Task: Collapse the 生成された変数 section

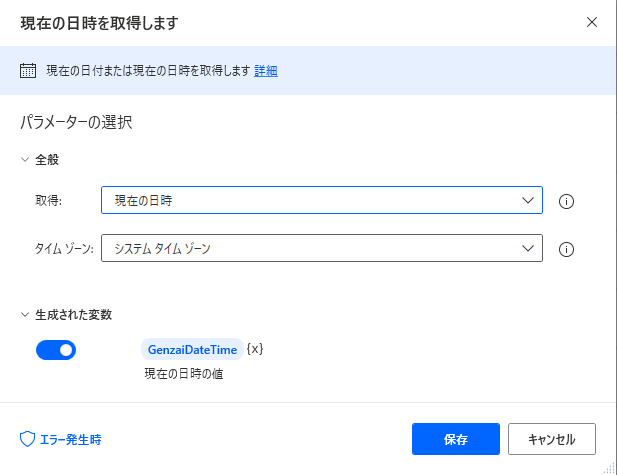Action: [26, 314]
